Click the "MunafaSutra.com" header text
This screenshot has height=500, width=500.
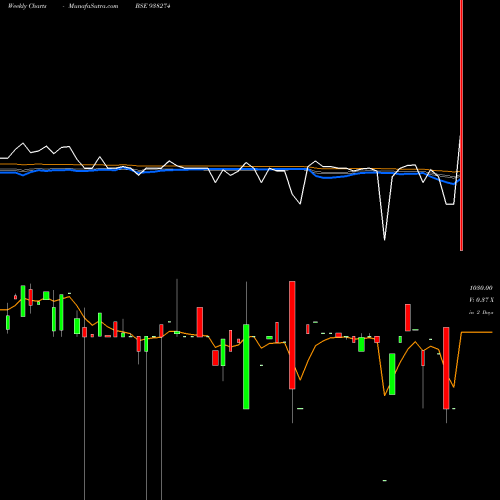click(93, 6)
